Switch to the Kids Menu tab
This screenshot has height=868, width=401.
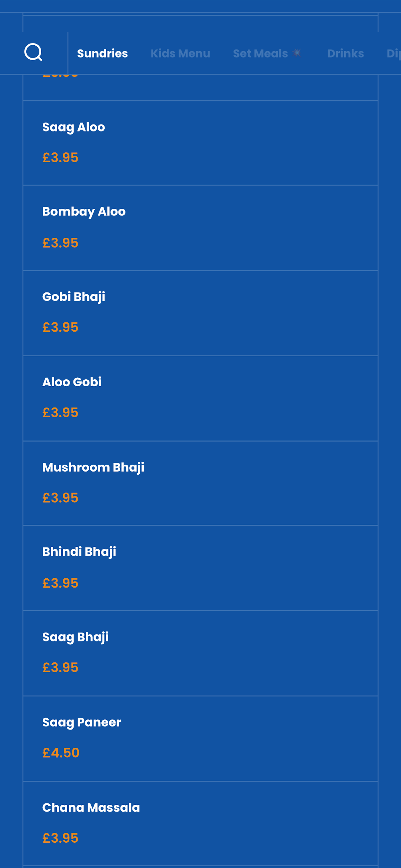coord(180,53)
